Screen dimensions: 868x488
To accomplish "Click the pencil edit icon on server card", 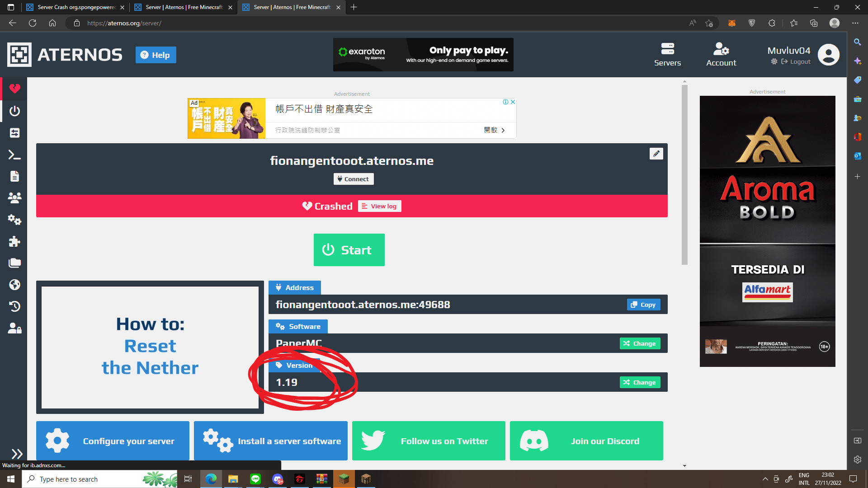I will point(656,154).
